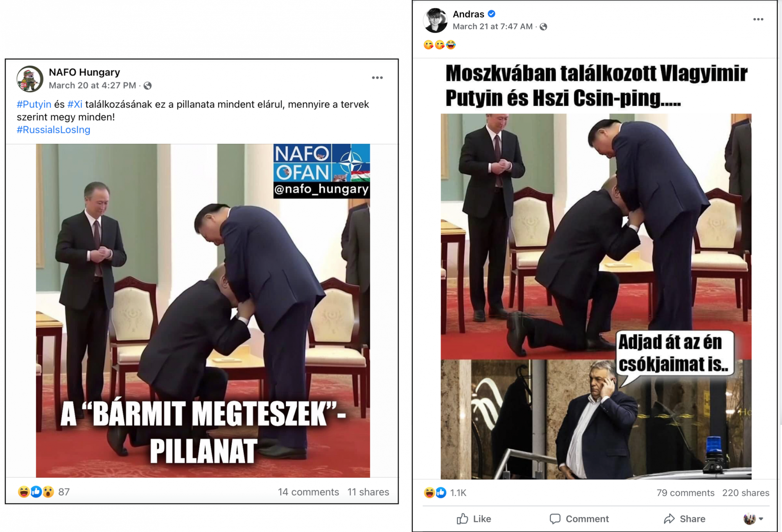View reactions on NAFO Hungary post

click(x=44, y=492)
